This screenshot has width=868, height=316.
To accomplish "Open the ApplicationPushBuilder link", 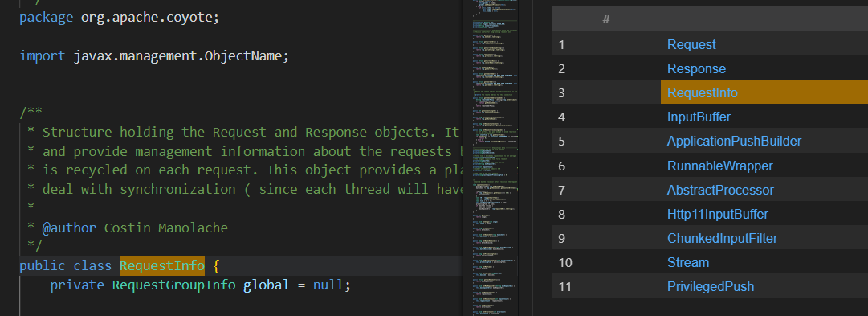I will click(734, 142).
